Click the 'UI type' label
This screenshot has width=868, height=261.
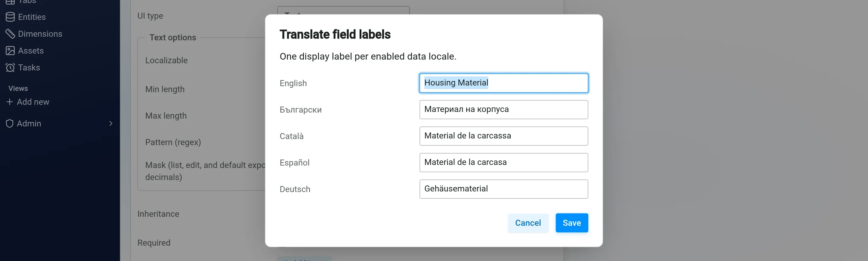[150, 16]
